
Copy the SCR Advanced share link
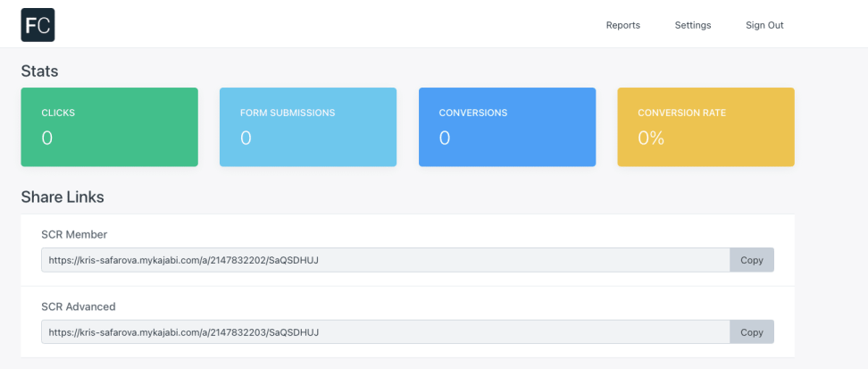752,332
